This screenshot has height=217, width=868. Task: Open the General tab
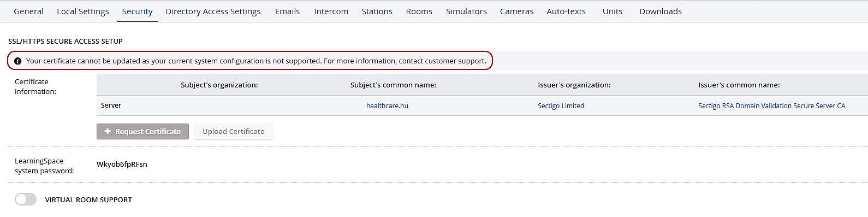point(28,11)
